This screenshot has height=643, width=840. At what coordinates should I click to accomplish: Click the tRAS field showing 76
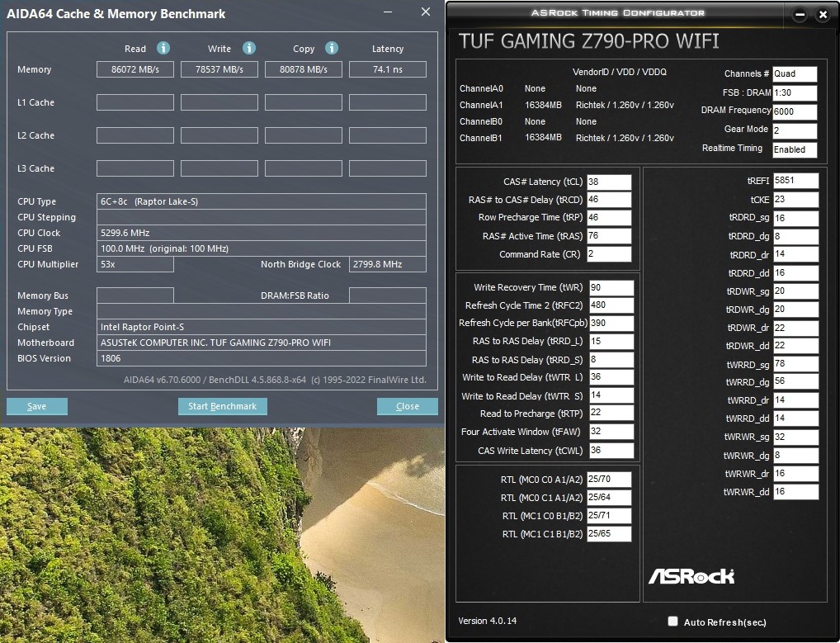[x=609, y=236]
